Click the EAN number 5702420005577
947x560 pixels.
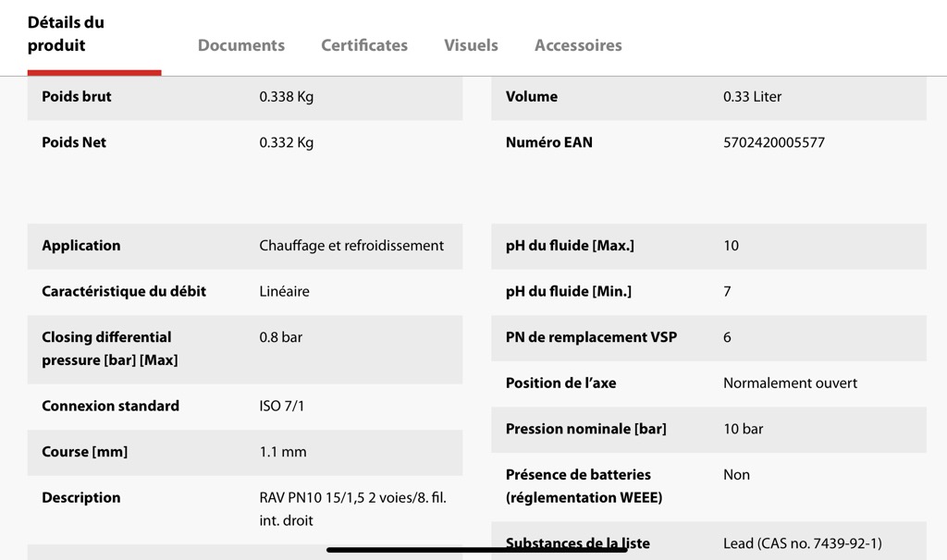tap(773, 142)
